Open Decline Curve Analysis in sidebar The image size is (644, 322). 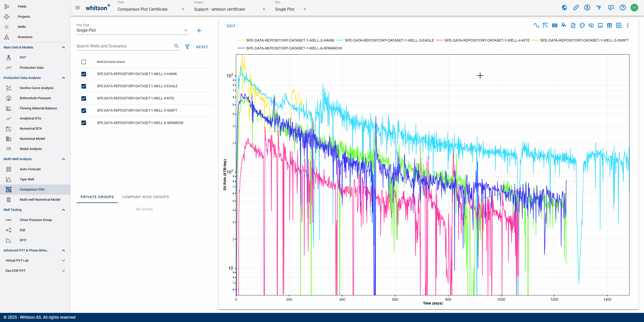pos(37,88)
